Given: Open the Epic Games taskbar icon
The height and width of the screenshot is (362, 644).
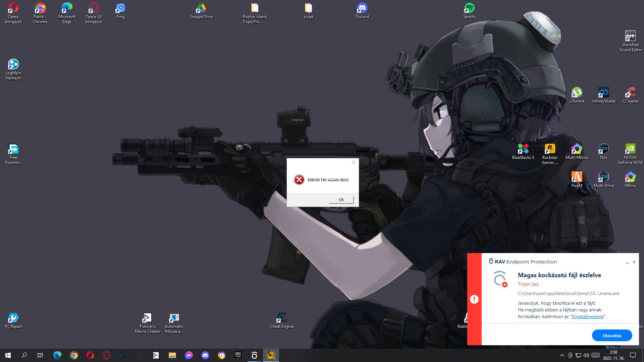Looking at the screenshot, I should click(x=238, y=355).
